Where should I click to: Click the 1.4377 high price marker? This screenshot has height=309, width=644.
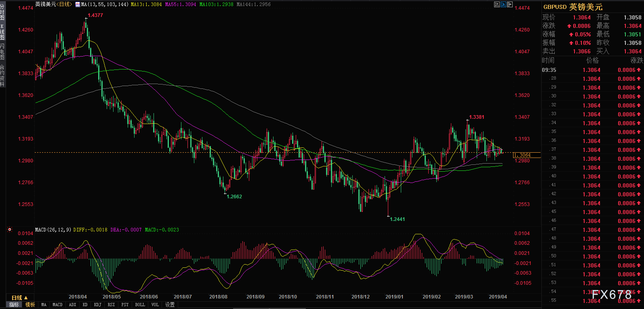[x=95, y=15]
